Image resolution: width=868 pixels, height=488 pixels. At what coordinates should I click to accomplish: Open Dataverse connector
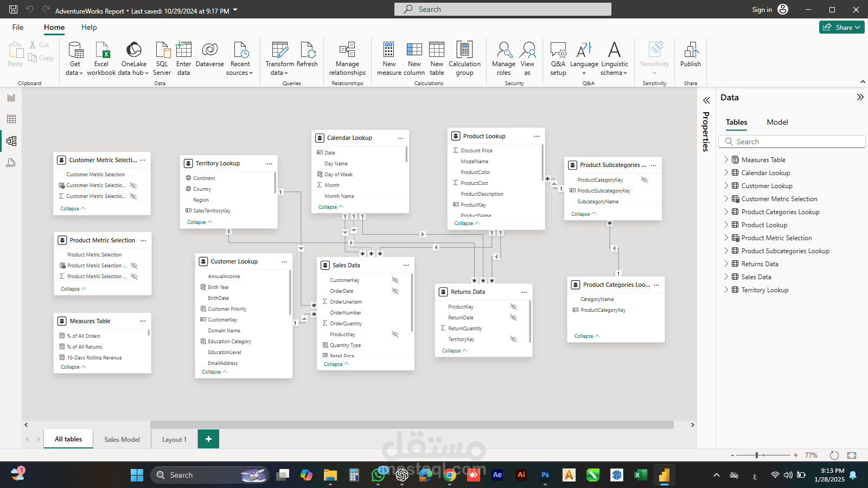(210, 54)
